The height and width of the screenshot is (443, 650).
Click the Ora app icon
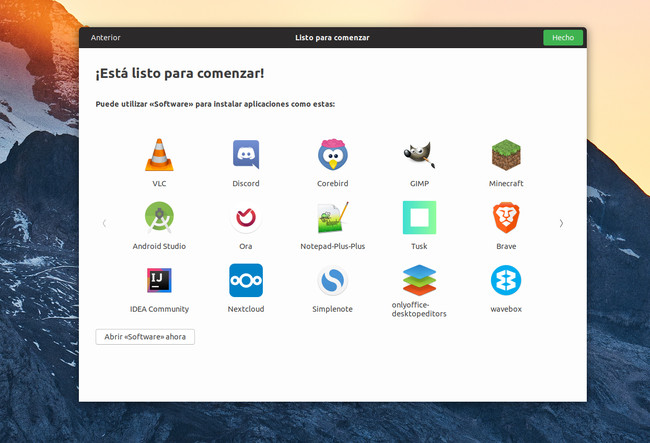click(246, 217)
